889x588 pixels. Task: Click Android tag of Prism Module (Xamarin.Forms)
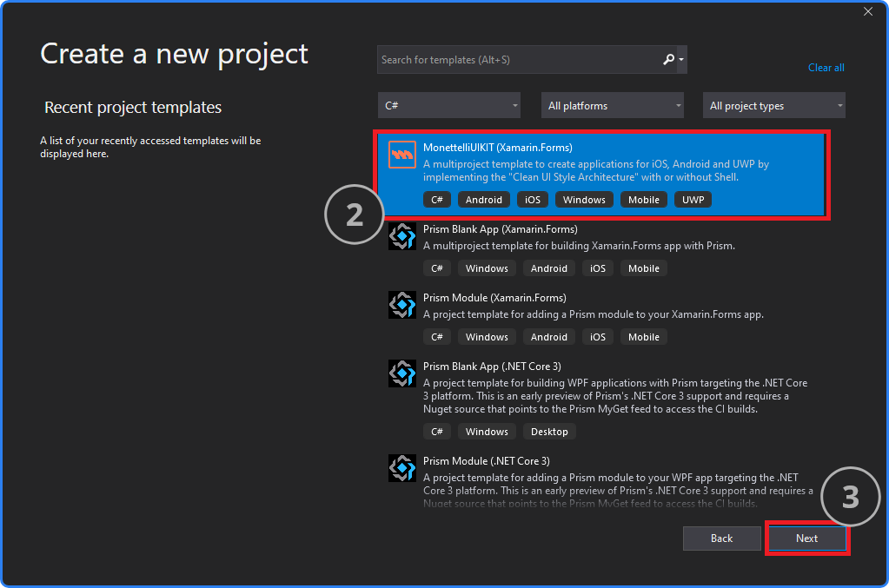(x=549, y=336)
